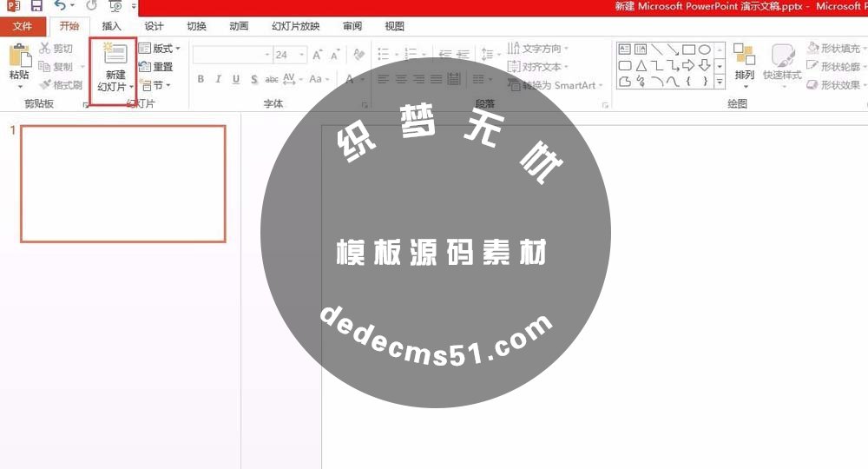868x469 pixels.
Task: Switch to the 切换 (Transitions) tab
Action: coord(196,26)
